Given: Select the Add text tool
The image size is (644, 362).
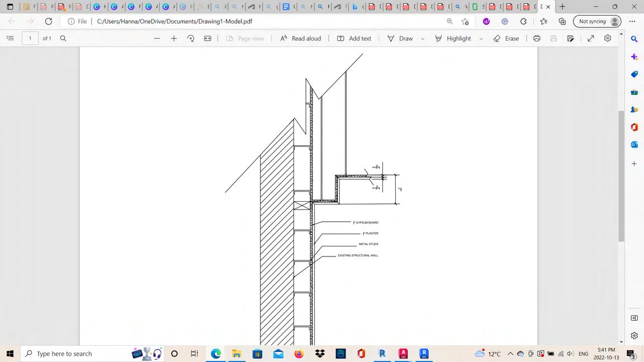Looking at the screenshot, I should pos(354,39).
